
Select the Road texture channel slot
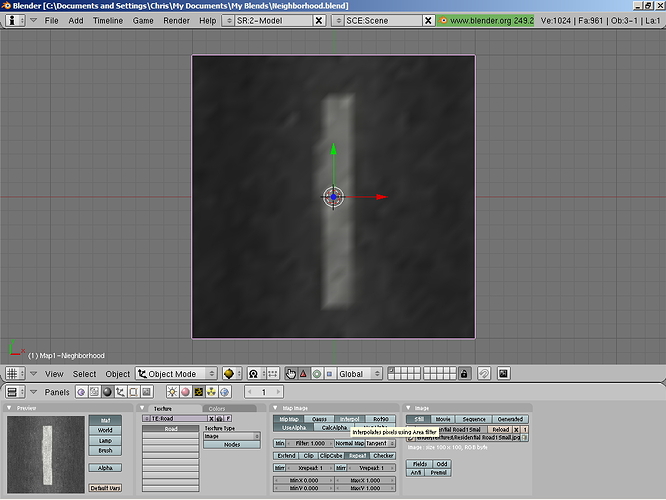(x=170, y=429)
